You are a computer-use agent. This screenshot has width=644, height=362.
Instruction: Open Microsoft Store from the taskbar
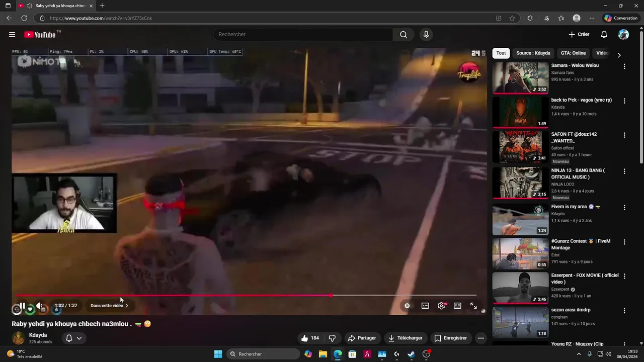(x=352, y=354)
